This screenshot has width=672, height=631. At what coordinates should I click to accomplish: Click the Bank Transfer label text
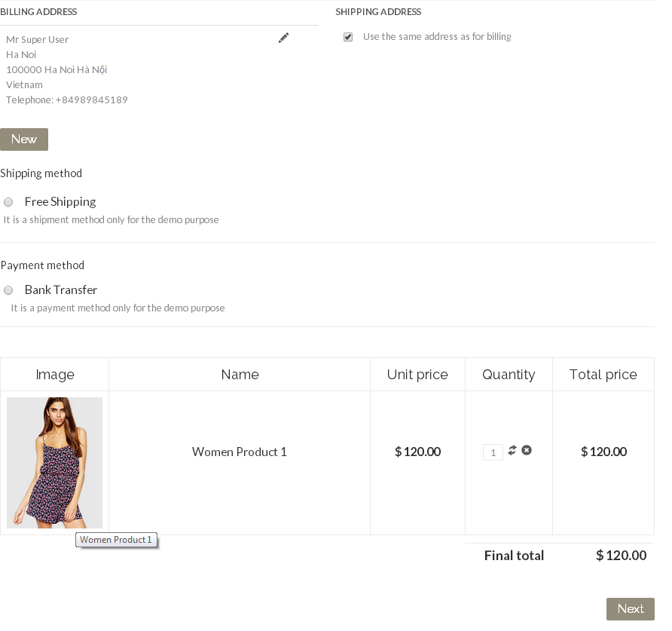point(61,290)
